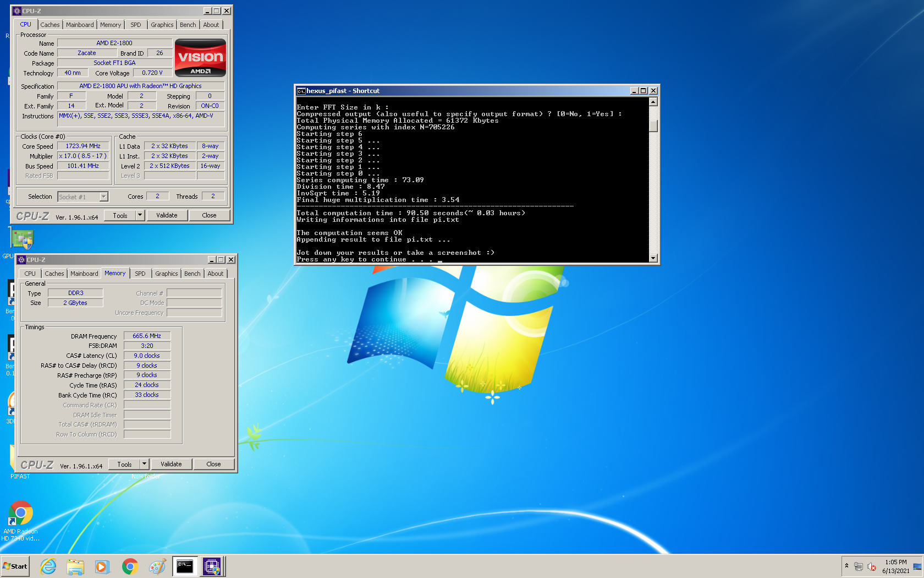Screen dimensions: 924x578
Task: Click Close button in lower CPU-Z window
Action: [x=213, y=464]
